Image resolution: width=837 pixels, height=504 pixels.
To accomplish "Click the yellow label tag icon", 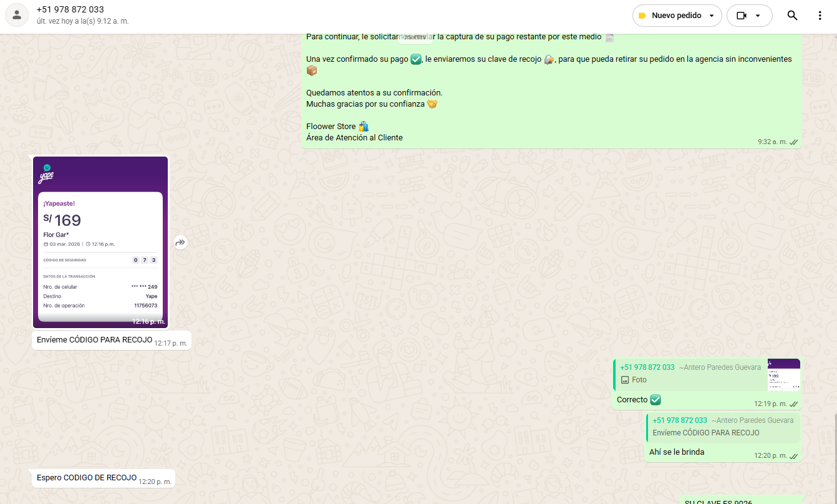I will click(642, 16).
